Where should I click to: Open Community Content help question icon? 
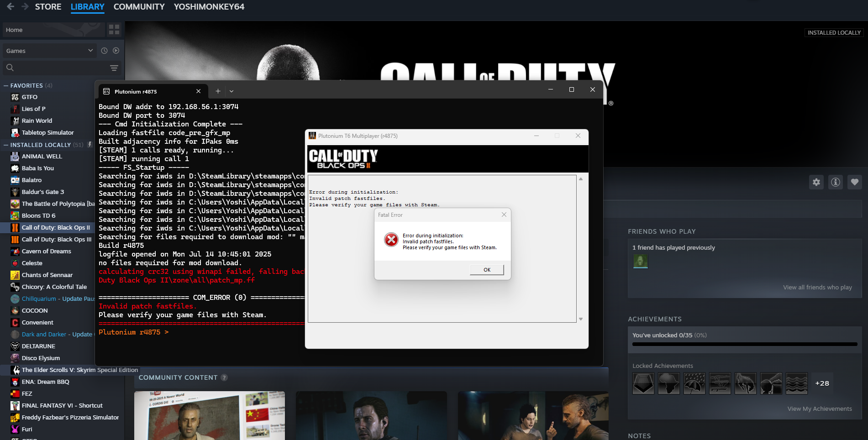tap(224, 377)
